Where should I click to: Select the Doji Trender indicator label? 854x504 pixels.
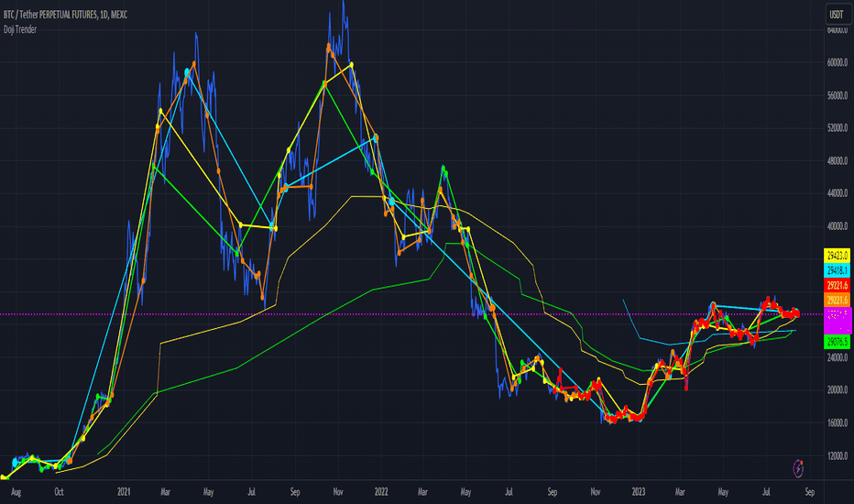click(x=20, y=29)
